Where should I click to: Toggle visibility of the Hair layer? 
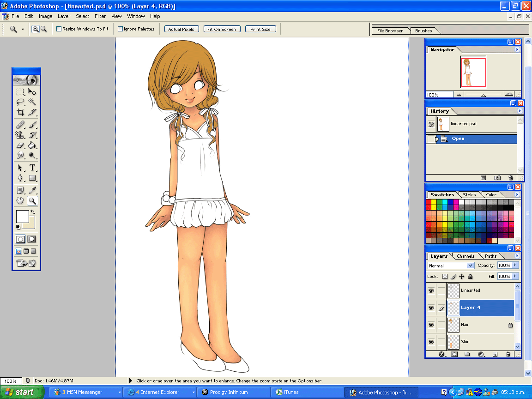(431, 325)
